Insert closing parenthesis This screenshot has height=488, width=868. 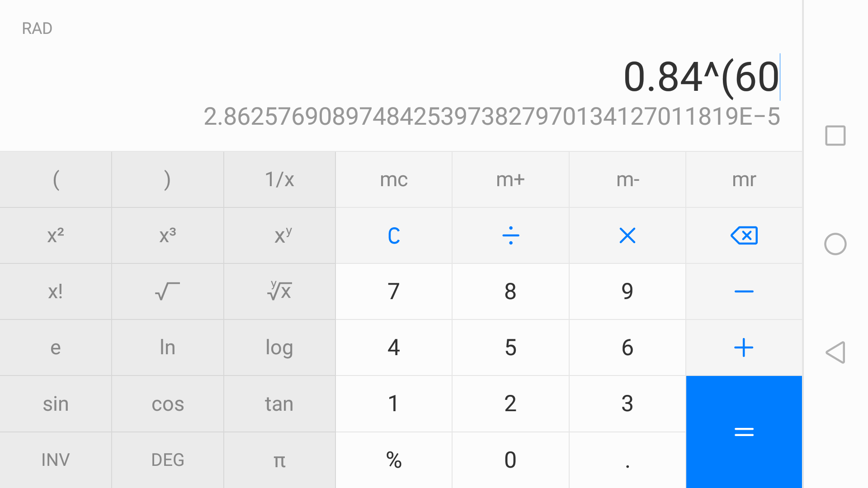coord(168,179)
